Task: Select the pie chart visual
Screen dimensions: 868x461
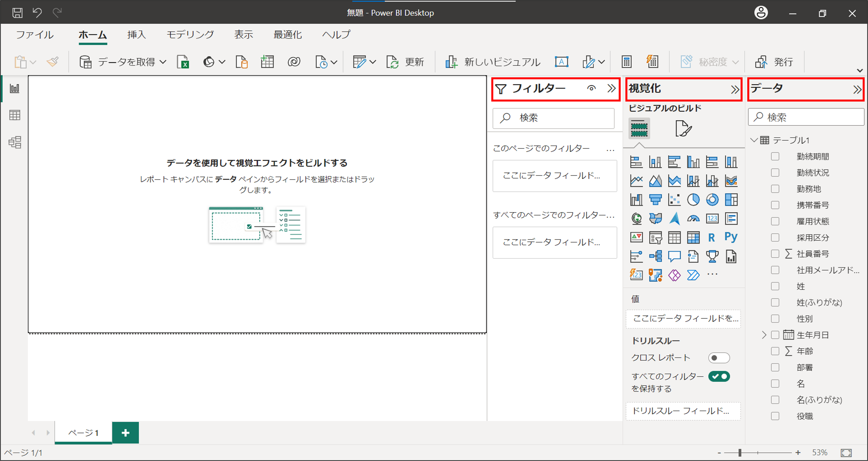Action: click(693, 200)
